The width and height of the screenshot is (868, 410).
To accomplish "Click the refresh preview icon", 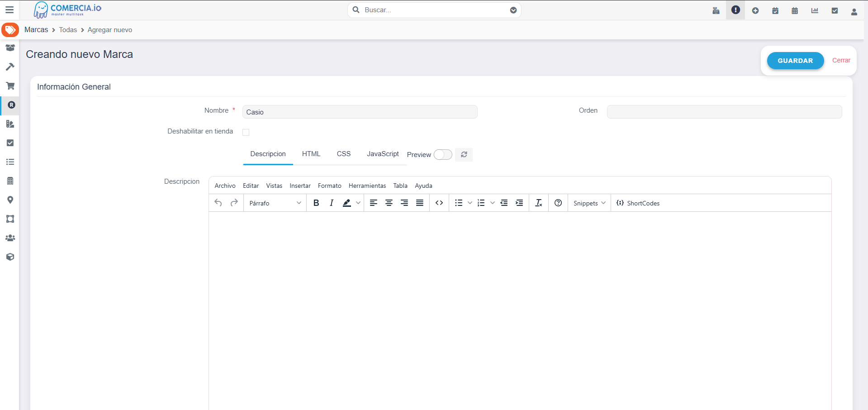I will tap(464, 154).
